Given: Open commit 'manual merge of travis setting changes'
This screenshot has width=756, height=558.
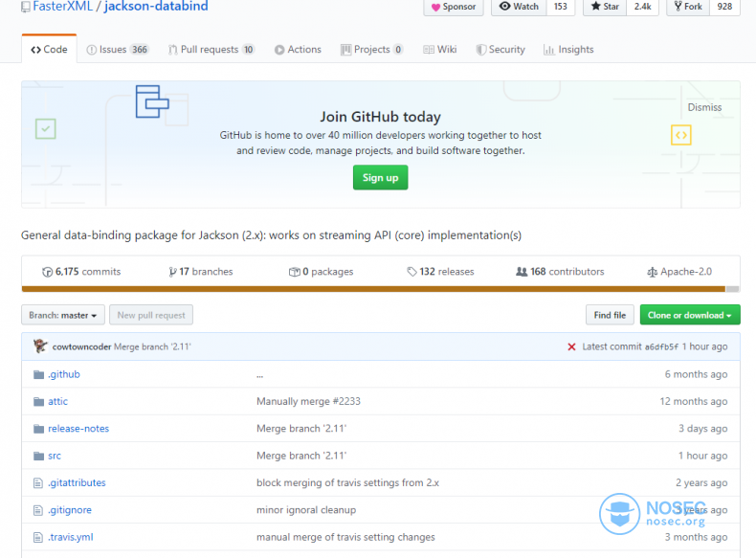Looking at the screenshot, I should [345, 537].
